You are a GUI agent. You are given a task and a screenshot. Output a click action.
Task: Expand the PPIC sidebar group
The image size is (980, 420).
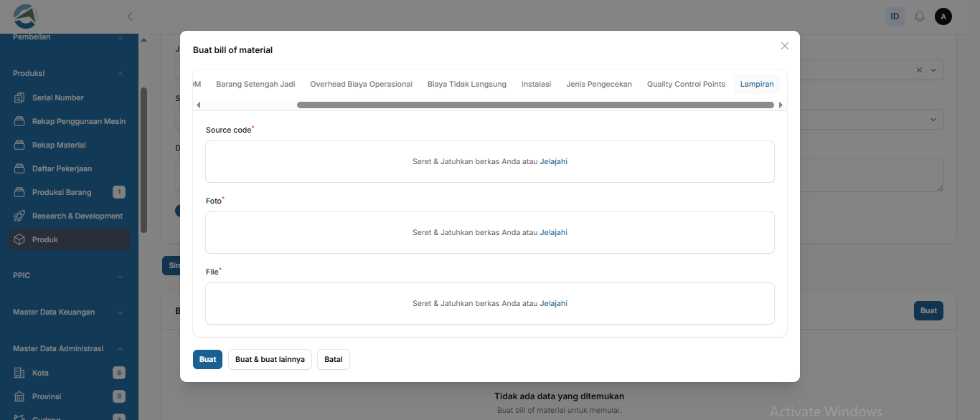coord(69,275)
